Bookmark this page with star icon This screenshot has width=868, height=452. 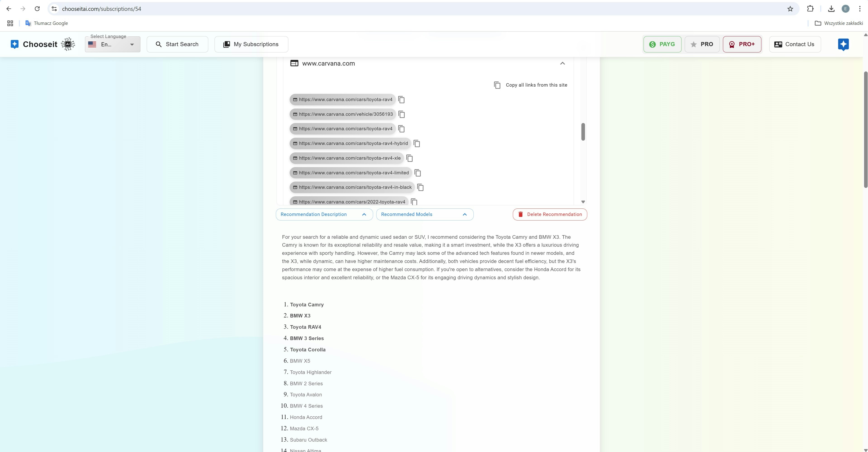pyautogui.click(x=790, y=9)
